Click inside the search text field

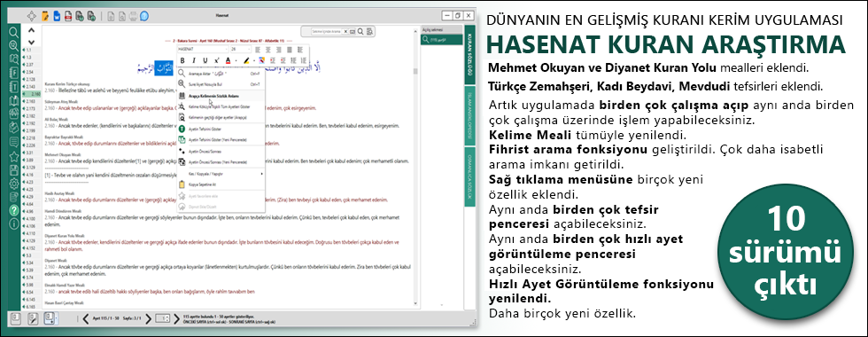pyautogui.click(x=326, y=32)
